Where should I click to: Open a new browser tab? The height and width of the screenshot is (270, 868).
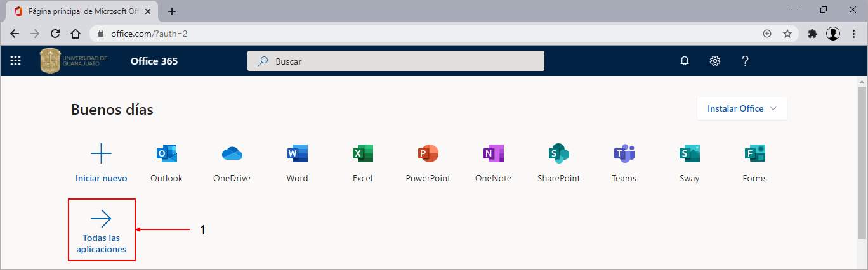click(172, 11)
